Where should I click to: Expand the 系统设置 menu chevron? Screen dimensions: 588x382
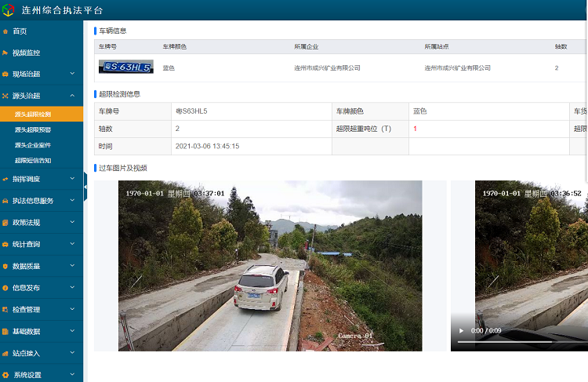tap(72, 375)
